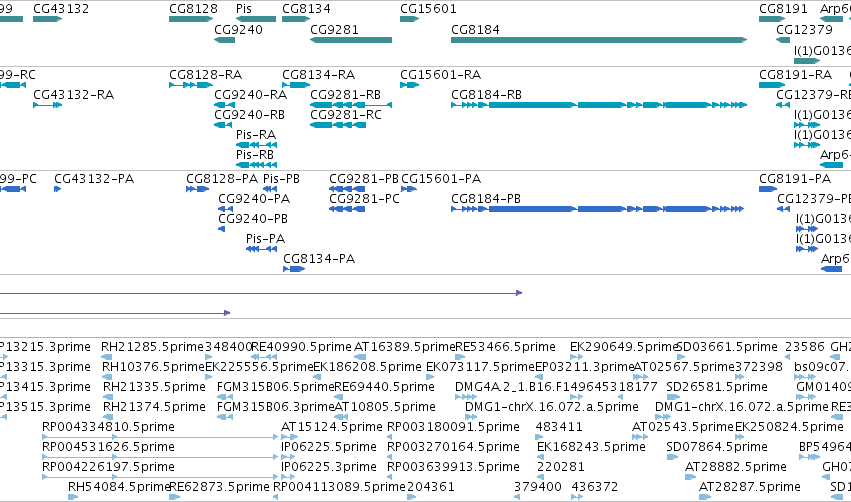Select the CG12379 gene label
This screenshot has height=502, width=851.
point(804,29)
